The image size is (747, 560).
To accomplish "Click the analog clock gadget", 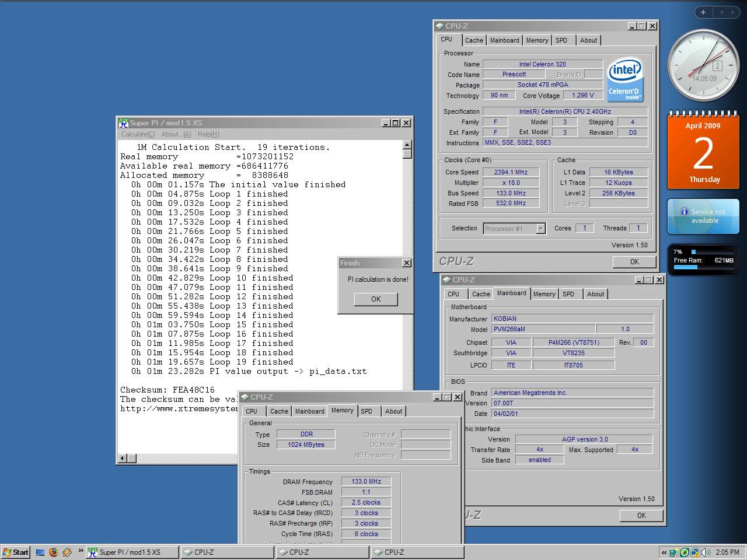I will [703, 66].
